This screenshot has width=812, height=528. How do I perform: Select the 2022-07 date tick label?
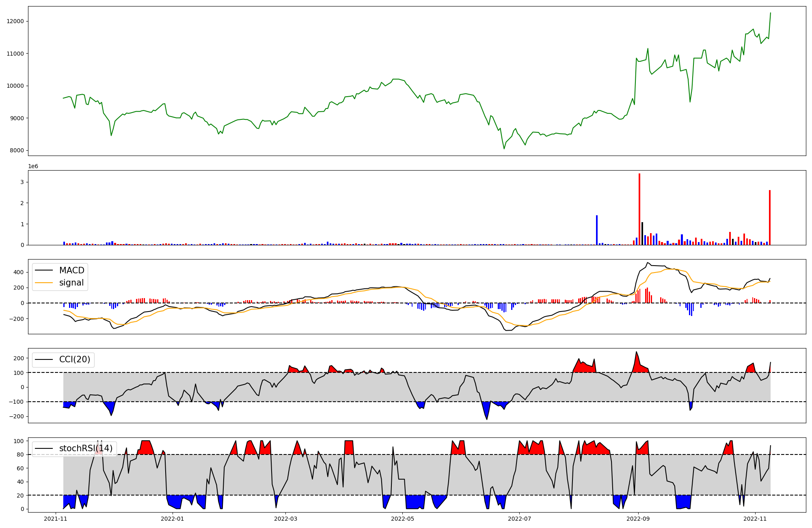(x=520, y=519)
